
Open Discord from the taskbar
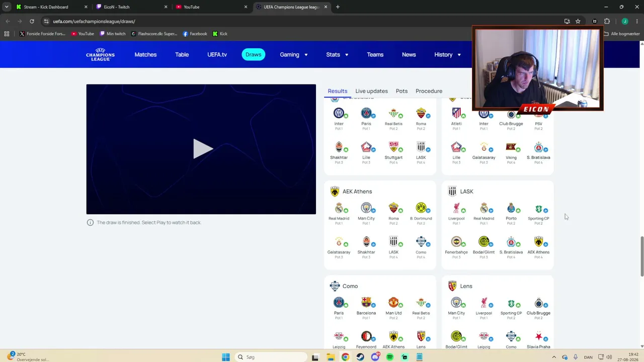(375, 357)
